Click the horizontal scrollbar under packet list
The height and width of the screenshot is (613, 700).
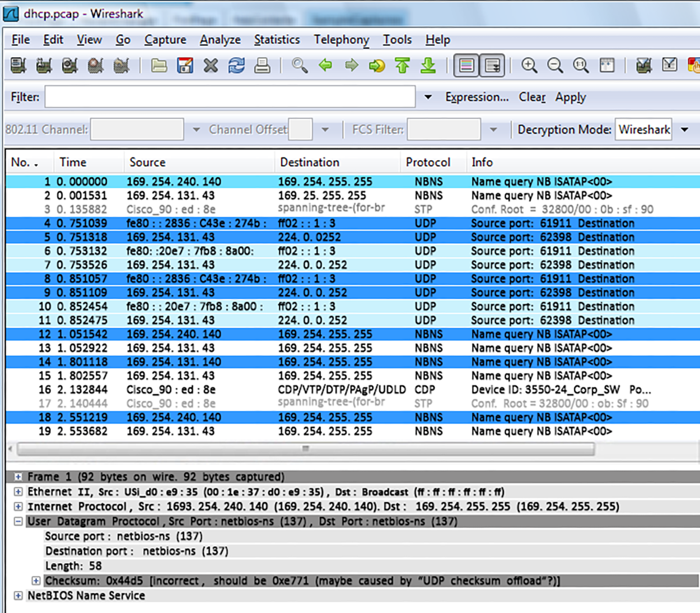[x=305, y=449]
